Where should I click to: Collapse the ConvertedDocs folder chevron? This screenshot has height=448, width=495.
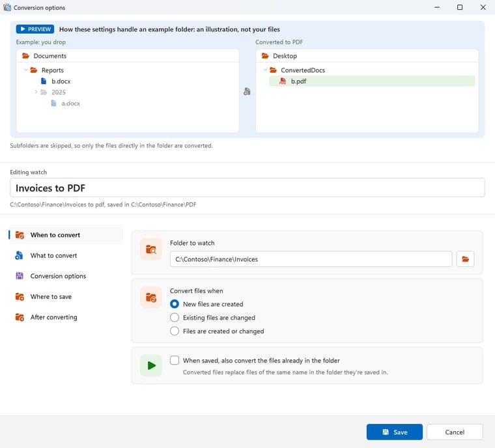coord(266,70)
